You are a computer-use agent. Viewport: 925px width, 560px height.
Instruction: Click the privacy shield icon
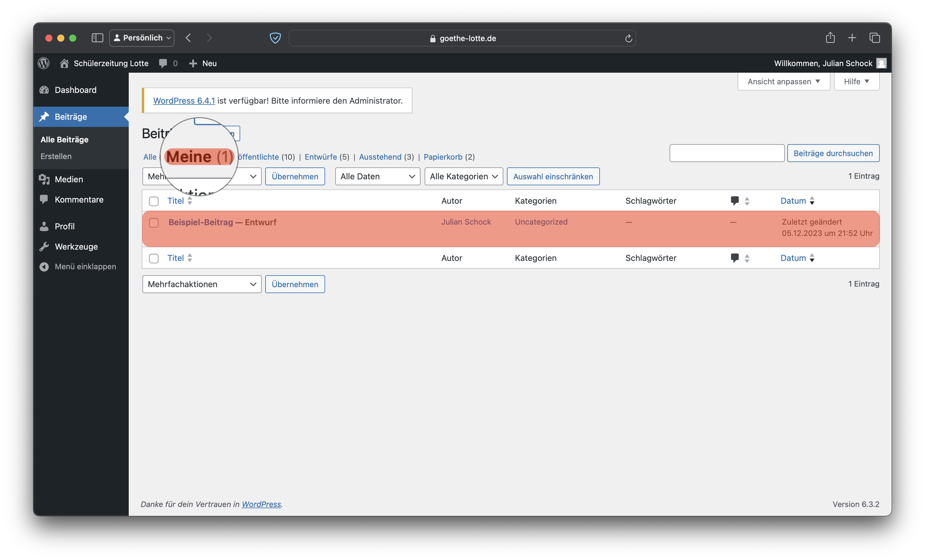pyautogui.click(x=275, y=38)
